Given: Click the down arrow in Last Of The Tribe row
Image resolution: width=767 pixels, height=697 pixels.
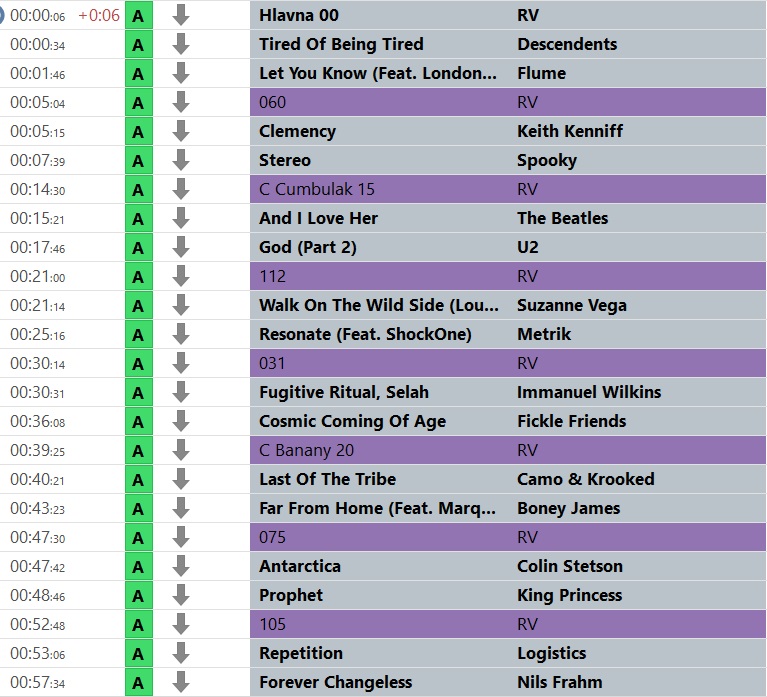Looking at the screenshot, I should (180, 479).
